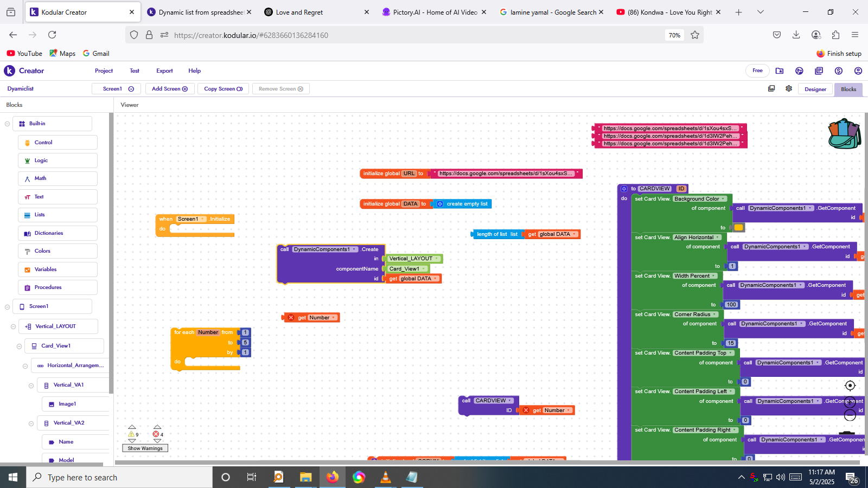Click mutator gear on CARDVIEW procedure block
868x488 pixels.
[624, 189]
